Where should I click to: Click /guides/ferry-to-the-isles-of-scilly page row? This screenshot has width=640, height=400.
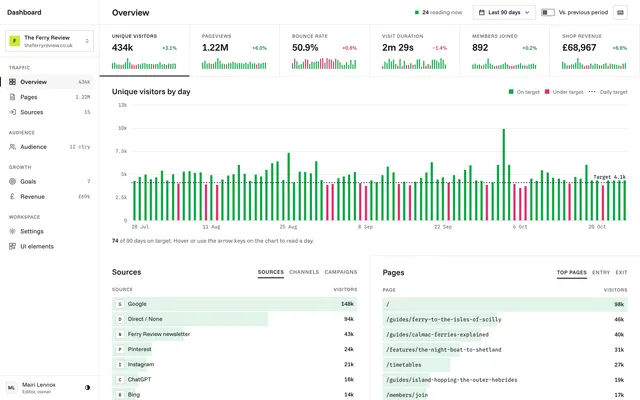[x=505, y=320]
